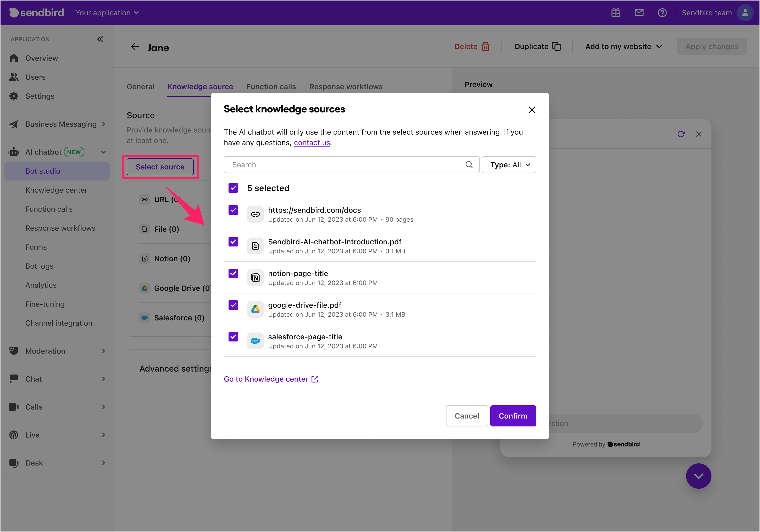
Task: Expand the Business Messaging menu
Action: pos(57,124)
